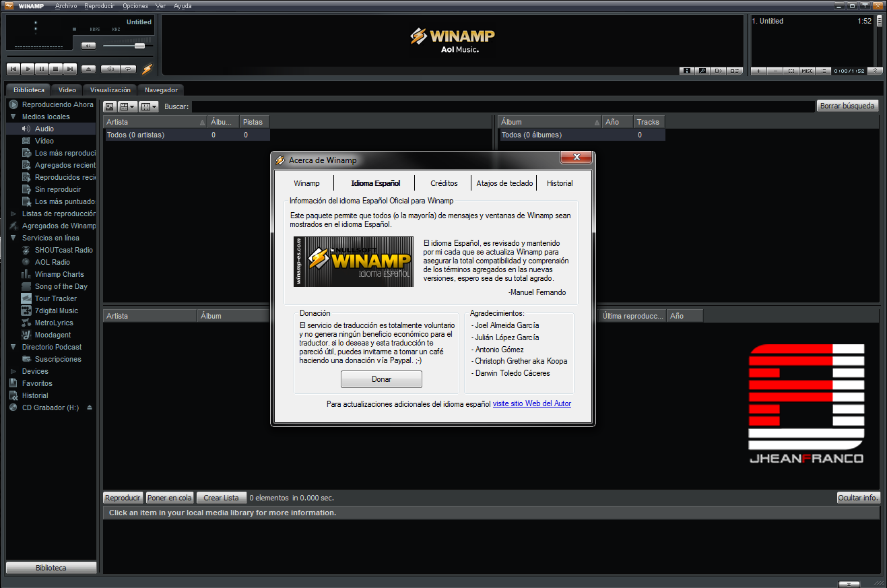Mute sound with the speaker button
This screenshot has height=588, width=887.
(x=89, y=46)
